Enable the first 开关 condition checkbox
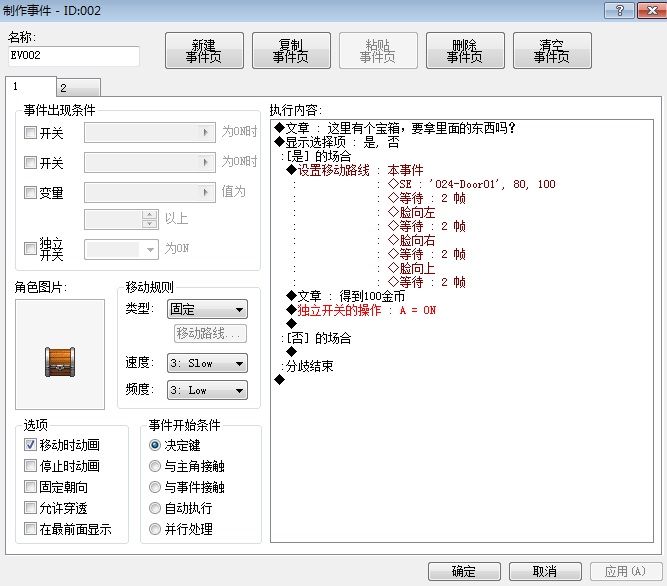The width and height of the screenshot is (667, 586). point(30,132)
